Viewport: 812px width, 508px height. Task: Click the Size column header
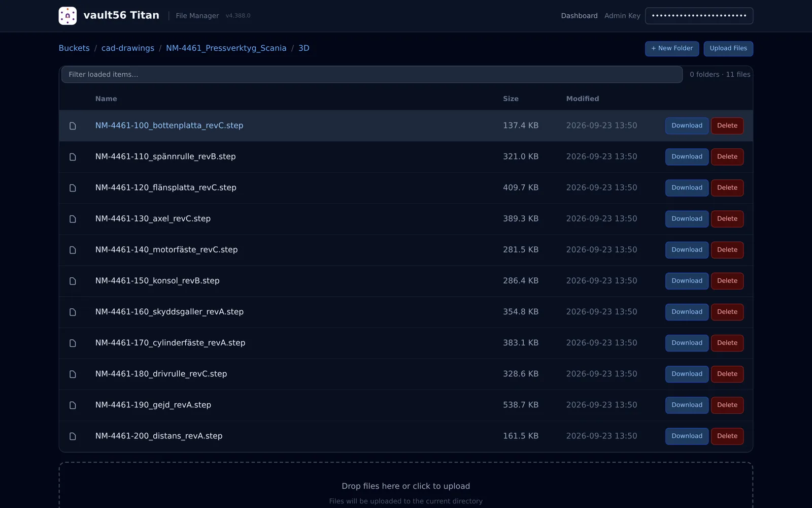511,99
